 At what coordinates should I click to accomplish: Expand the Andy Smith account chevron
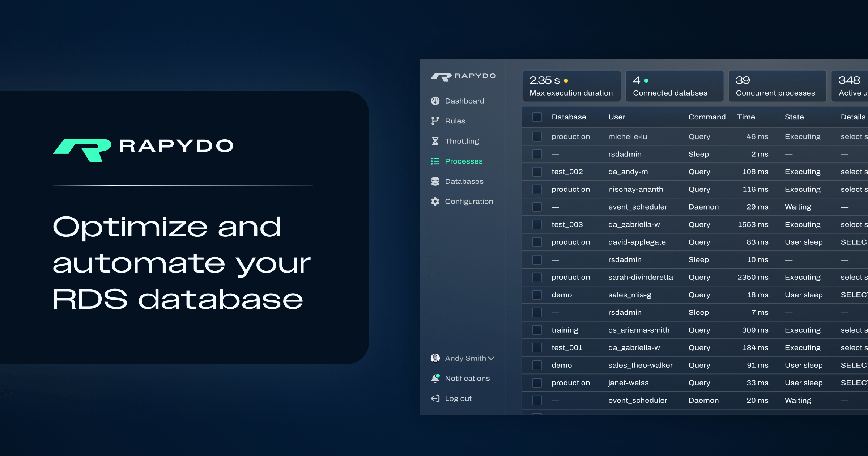point(492,358)
